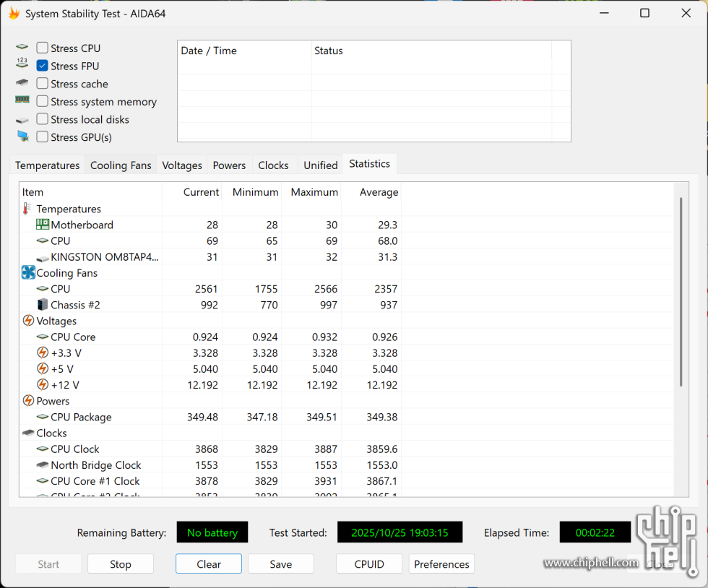Viewport: 708px width, 588px height.
Task: Open the CPUID panel button
Action: 369,564
